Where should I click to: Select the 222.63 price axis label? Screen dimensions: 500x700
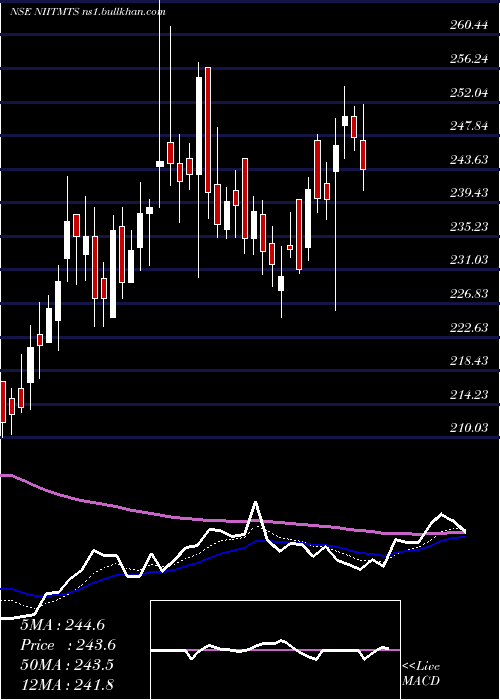click(469, 327)
